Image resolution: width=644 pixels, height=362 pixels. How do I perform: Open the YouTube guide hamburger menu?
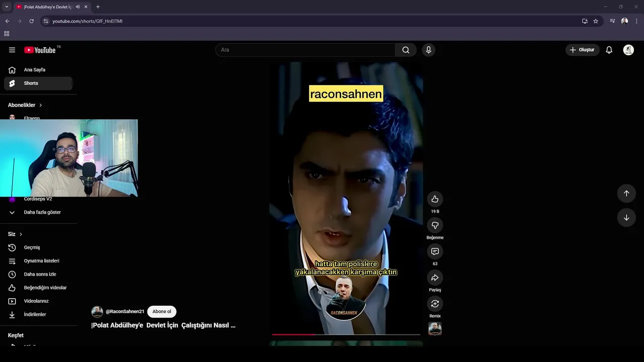(x=12, y=50)
